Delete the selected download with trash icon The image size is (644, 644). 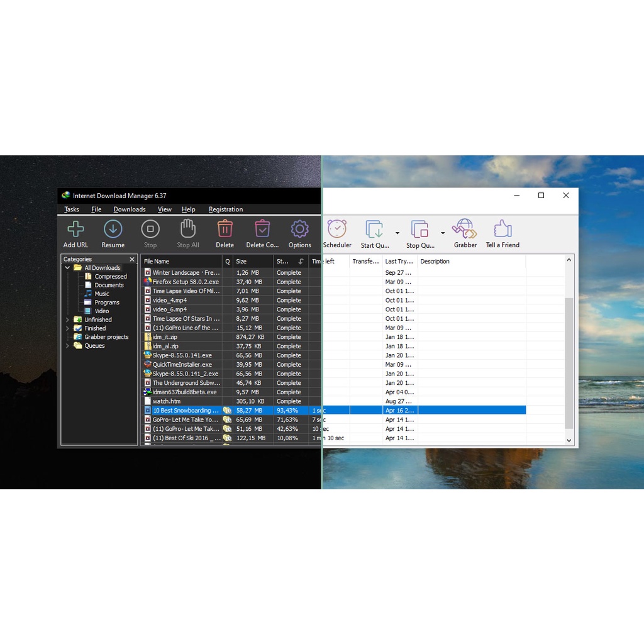tap(225, 229)
